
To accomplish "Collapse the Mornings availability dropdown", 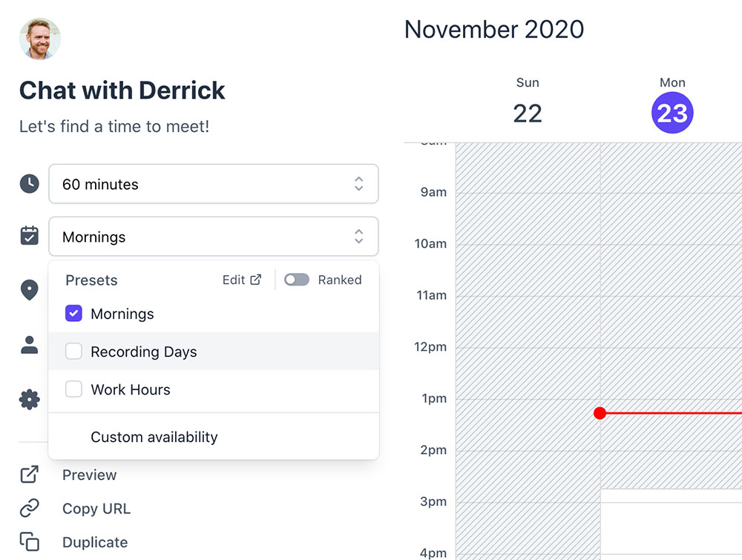I will 213,237.
